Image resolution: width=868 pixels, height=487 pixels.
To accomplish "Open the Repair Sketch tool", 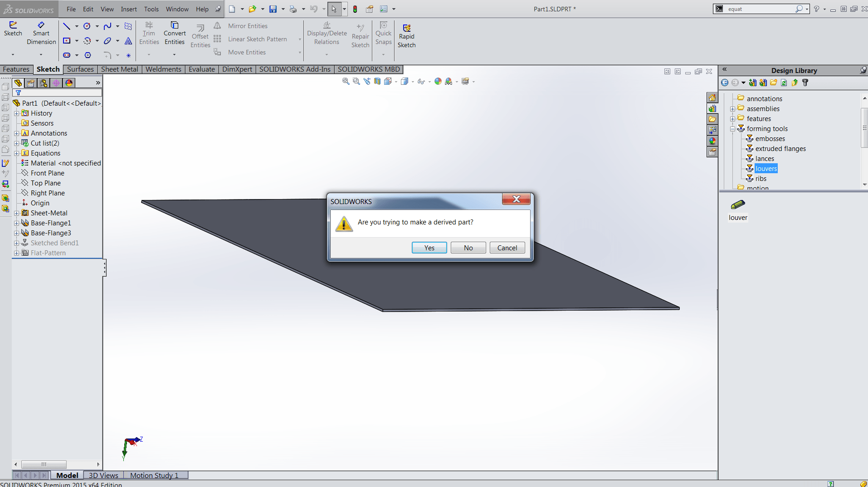I will point(360,35).
